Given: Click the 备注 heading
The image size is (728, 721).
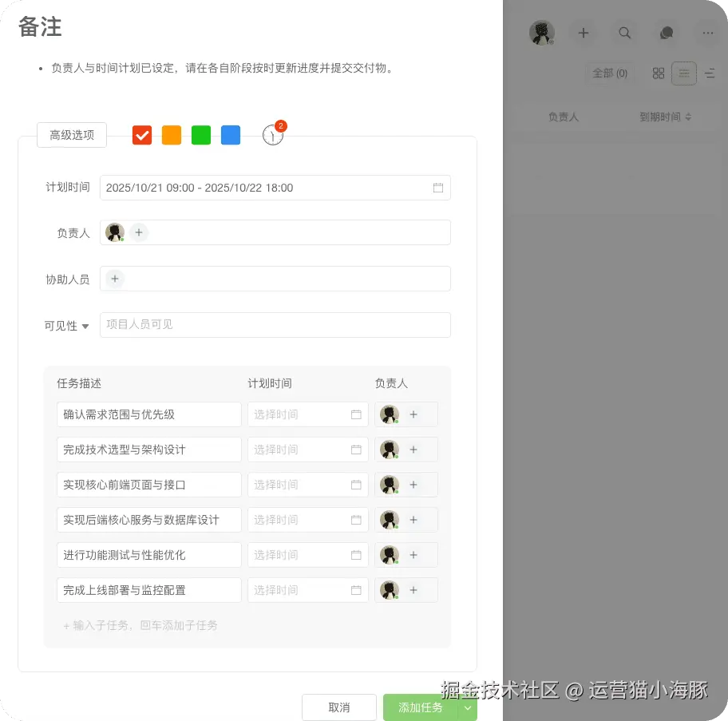Looking at the screenshot, I should [40, 26].
